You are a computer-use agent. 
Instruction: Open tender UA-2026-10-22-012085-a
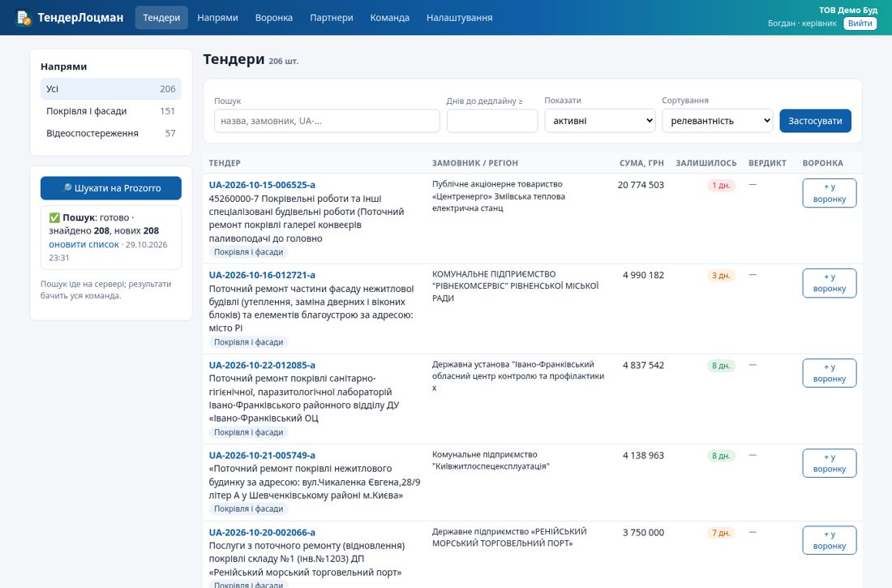(262, 365)
